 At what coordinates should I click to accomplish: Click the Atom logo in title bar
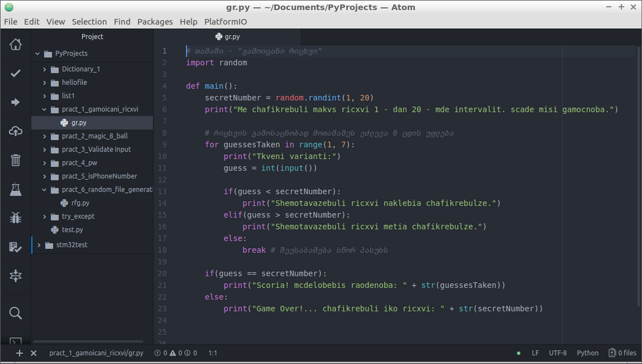[x=9, y=7]
